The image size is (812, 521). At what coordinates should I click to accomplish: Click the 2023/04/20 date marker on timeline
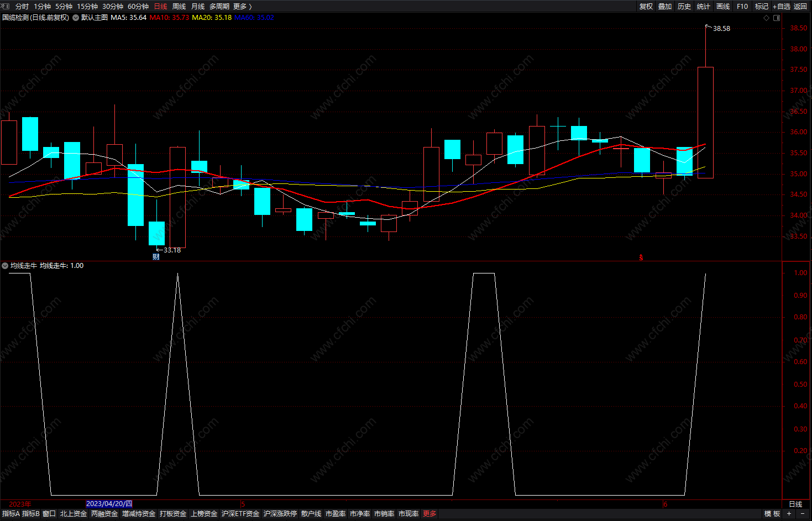click(109, 504)
